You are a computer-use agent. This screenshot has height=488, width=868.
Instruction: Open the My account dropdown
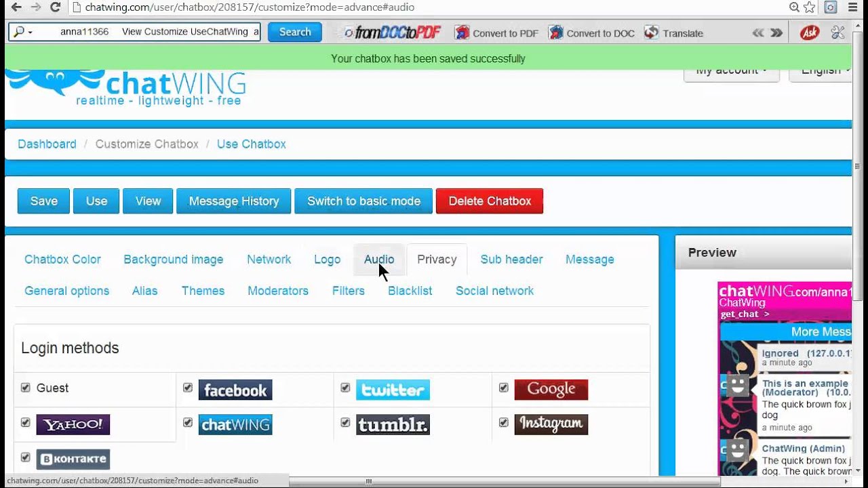732,72
